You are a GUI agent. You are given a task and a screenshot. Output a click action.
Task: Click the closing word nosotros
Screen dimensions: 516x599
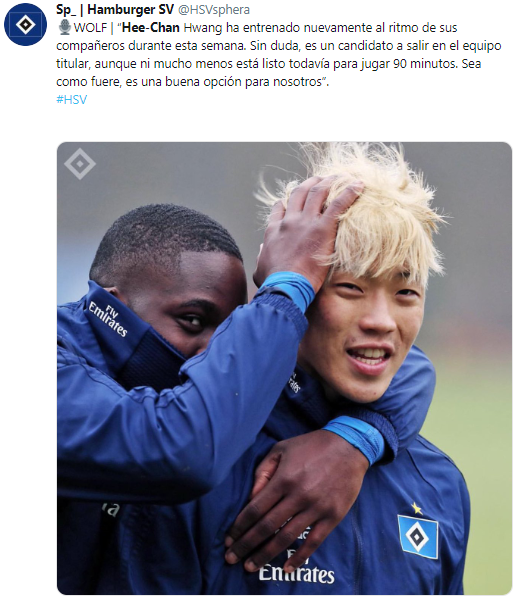pos(297,81)
